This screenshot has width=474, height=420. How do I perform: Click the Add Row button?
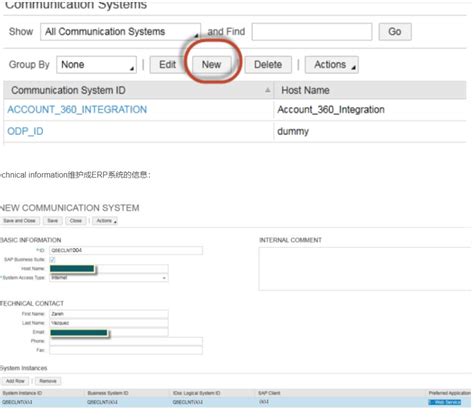(15, 381)
